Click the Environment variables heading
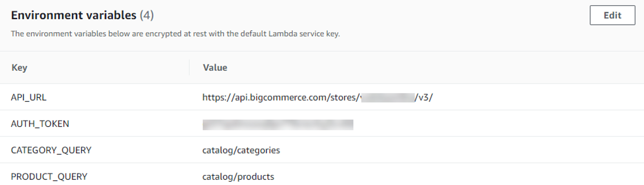The width and height of the screenshot is (644, 185). click(x=74, y=15)
